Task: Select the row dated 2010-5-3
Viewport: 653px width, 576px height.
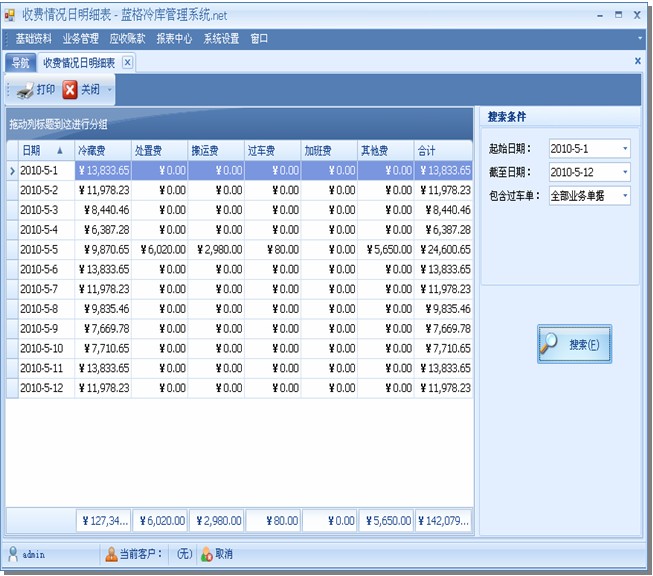Action: [239, 210]
